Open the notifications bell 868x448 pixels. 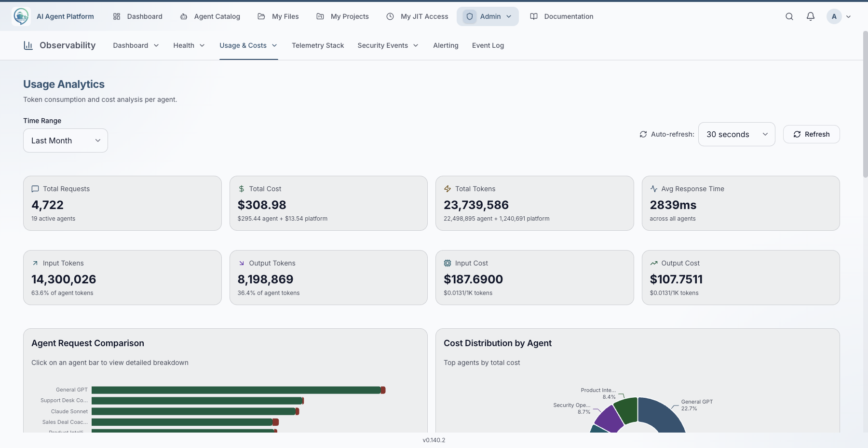coord(811,16)
